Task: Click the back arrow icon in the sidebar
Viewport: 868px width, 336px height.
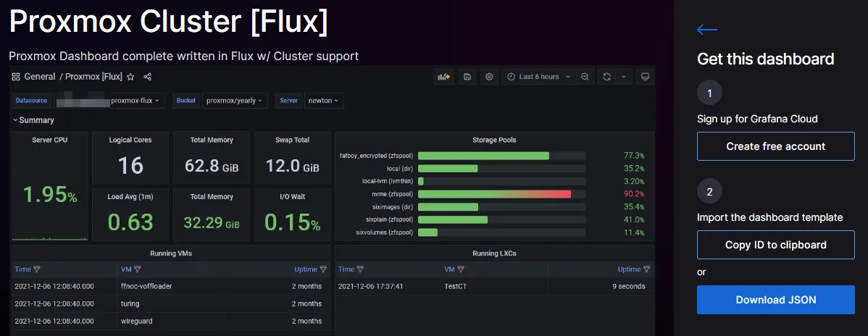Action: [x=707, y=30]
